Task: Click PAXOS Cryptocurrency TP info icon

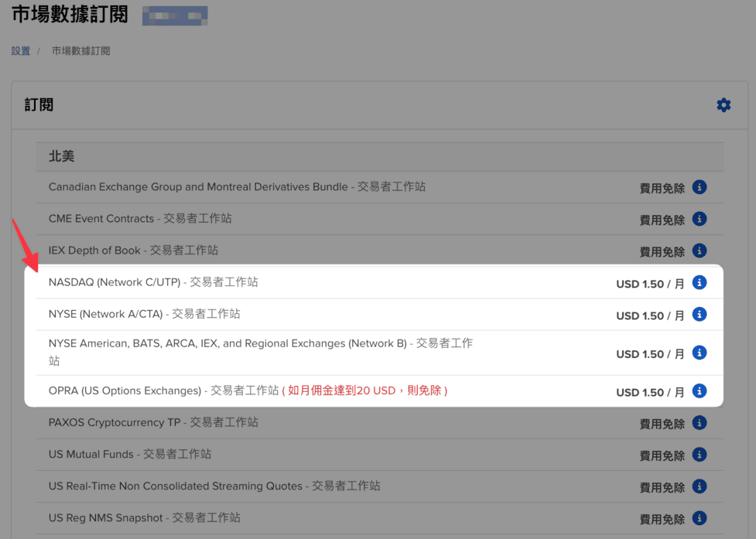Action: (x=699, y=423)
